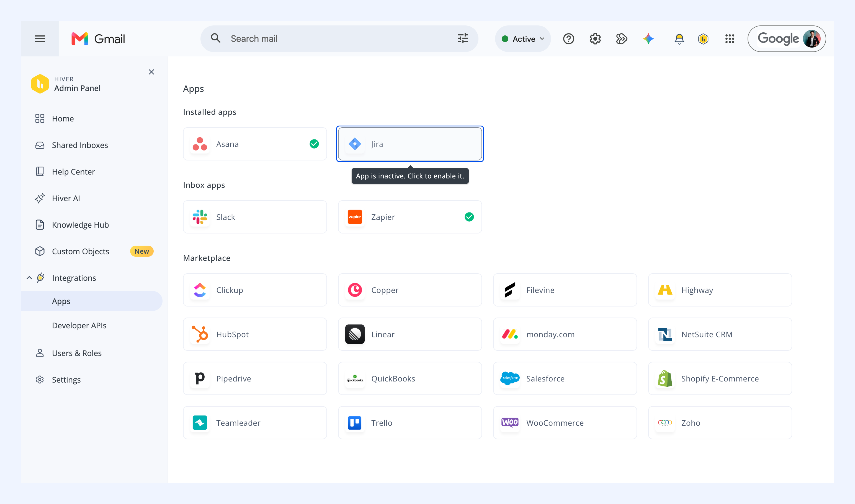Select the Filevine marketplace icon
The image size is (855, 504).
click(x=510, y=290)
